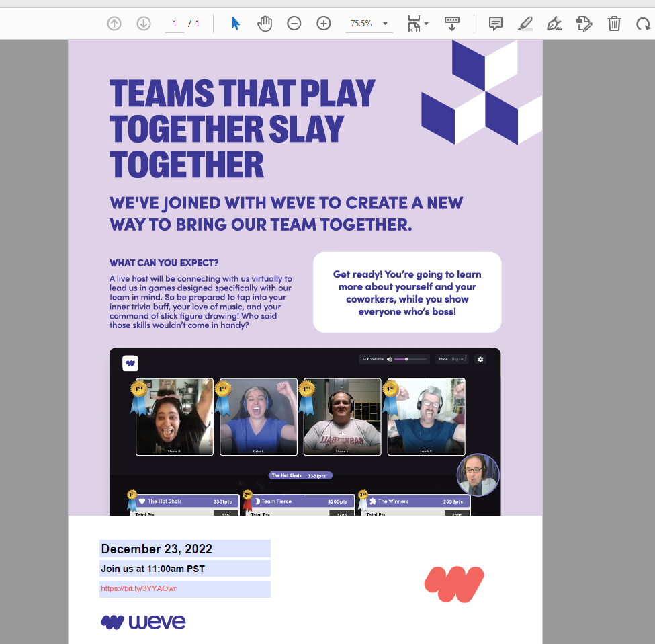Go to previous page with up arrow
Screen dimensions: 655x644
[x=114, y=24]
